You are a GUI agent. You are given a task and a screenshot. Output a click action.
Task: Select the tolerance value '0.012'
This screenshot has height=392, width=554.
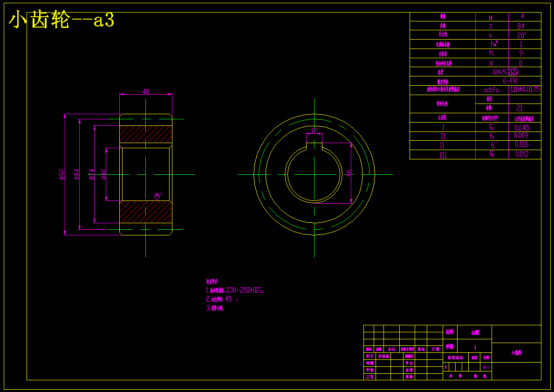point(522,154)
